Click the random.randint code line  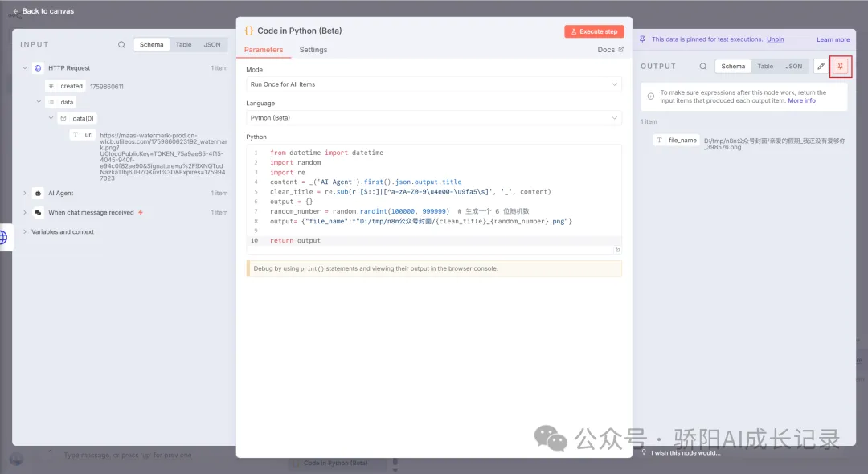(x=399, y=211)
